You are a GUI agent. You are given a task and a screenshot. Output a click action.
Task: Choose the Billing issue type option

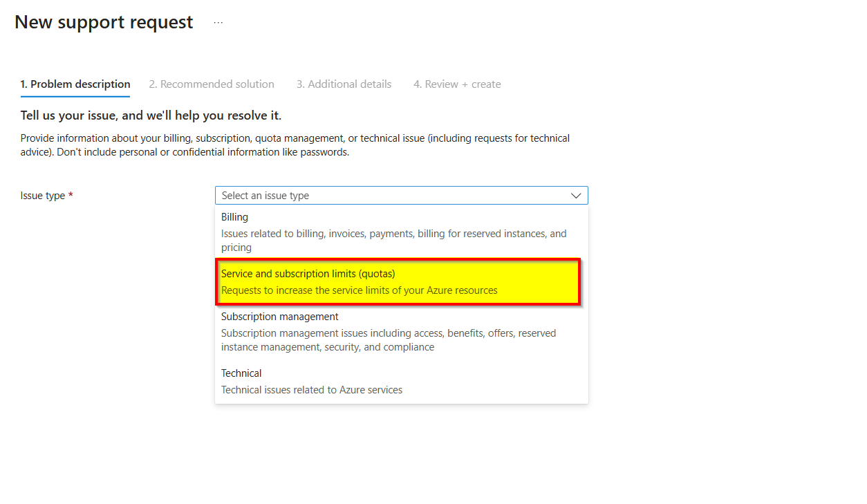[401, 232]
